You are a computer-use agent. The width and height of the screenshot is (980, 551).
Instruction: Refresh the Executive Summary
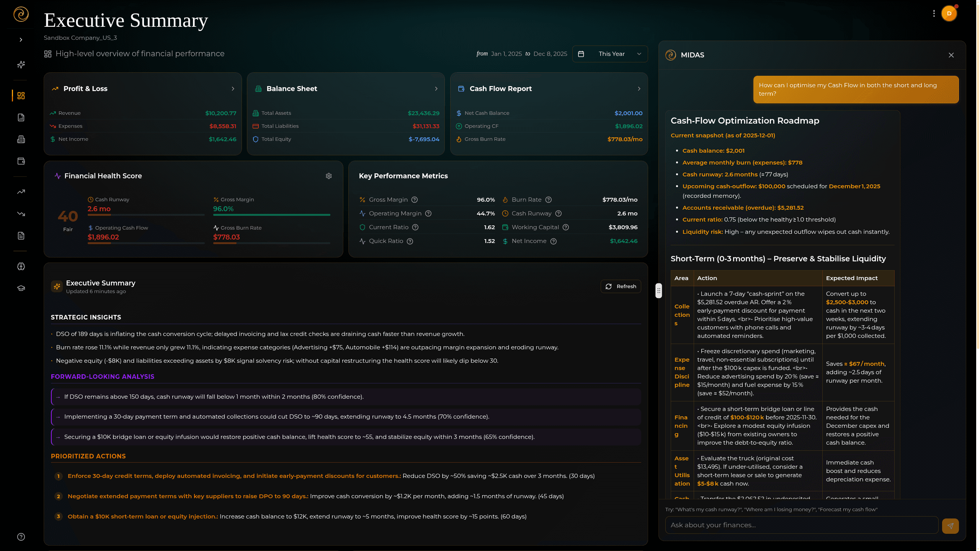click(621, 286)
